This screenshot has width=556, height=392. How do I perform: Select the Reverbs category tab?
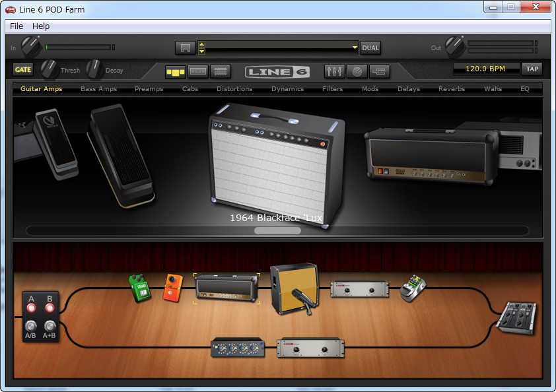click(452, 88)
